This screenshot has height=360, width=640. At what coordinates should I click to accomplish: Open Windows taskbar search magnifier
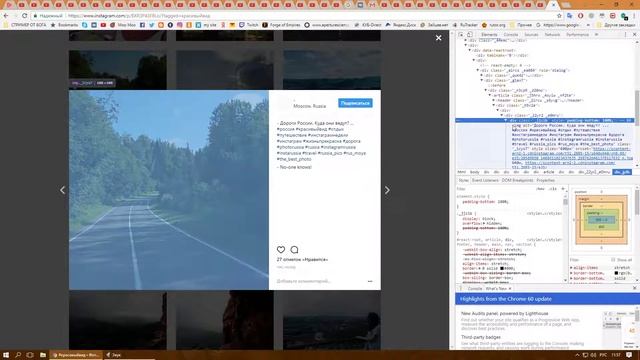point(18,355)
